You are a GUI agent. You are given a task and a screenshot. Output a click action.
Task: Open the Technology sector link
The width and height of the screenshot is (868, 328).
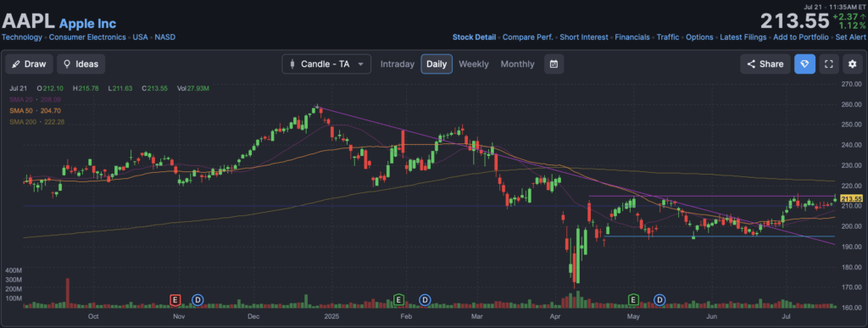click(x=22, y=37)
